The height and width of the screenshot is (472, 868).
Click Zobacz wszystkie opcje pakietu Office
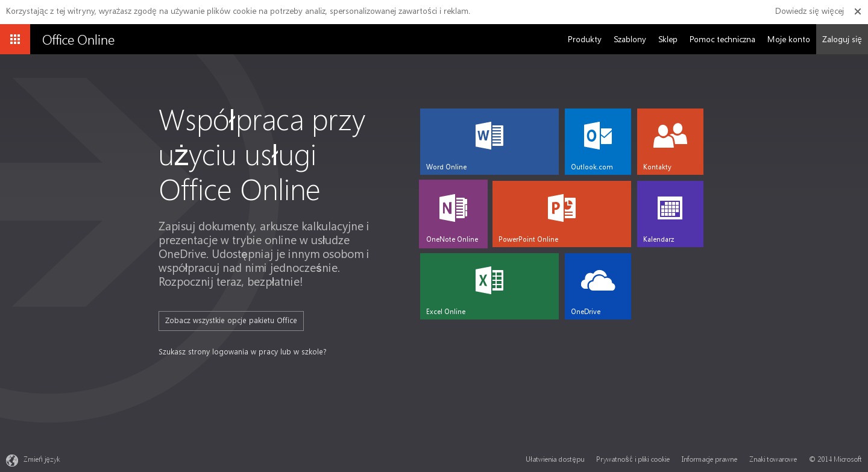pyautogui.click(x=231, y=321)
